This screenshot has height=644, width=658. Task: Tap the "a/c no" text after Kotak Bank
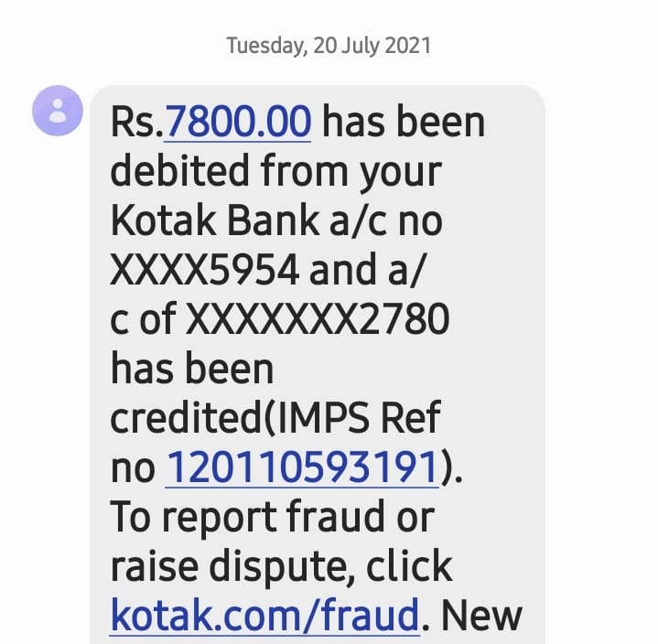click(x=385, y=220)
